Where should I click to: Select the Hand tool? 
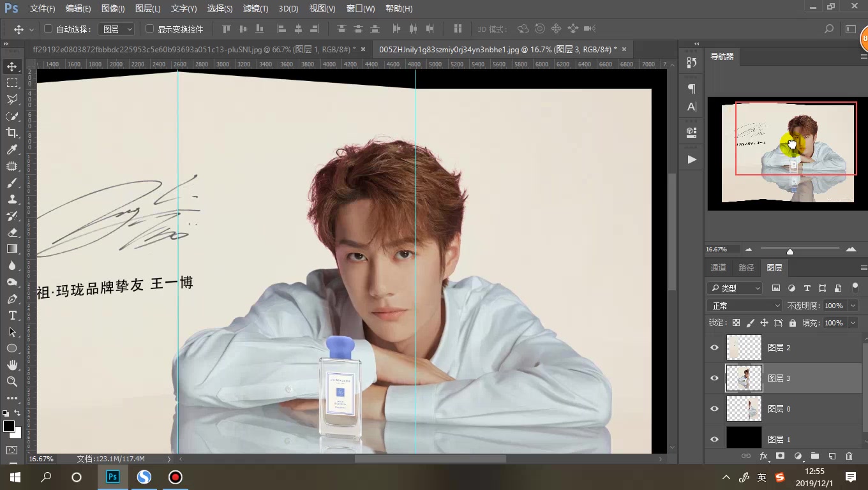click(x=11, y=365)
